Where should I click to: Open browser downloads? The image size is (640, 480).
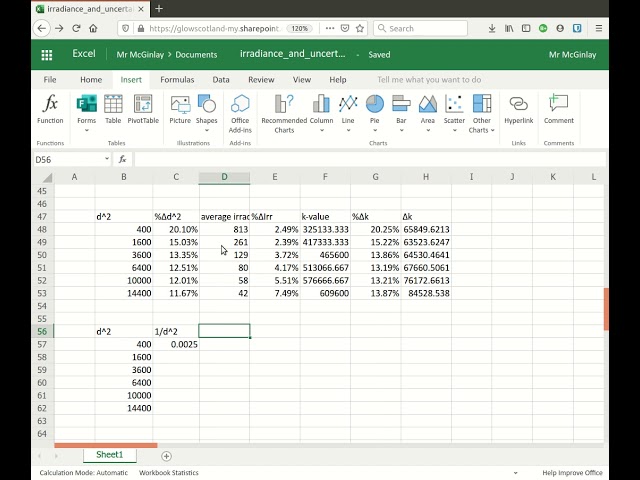point(492,29)
